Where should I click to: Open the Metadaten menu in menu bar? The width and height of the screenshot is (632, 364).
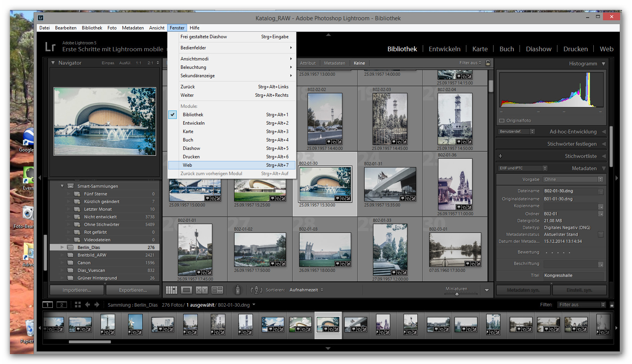[133, 28]
